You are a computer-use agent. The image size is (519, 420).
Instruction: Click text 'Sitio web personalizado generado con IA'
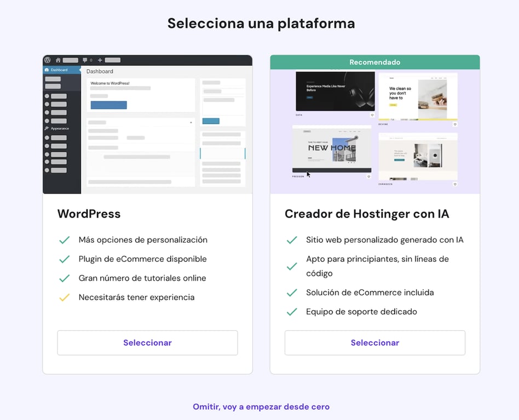pyautogui.click(x=385, y=240)
